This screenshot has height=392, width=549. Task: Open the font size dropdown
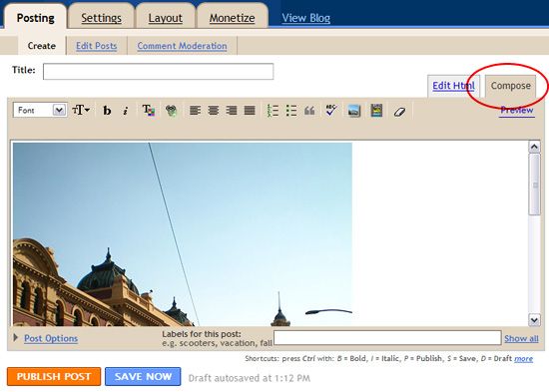[81, 111]
